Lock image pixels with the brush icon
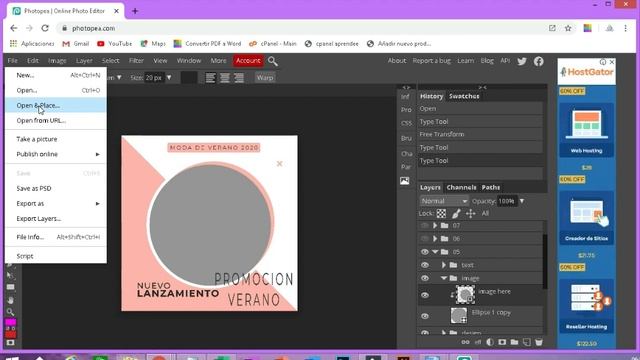 click(x=456, y=213)
